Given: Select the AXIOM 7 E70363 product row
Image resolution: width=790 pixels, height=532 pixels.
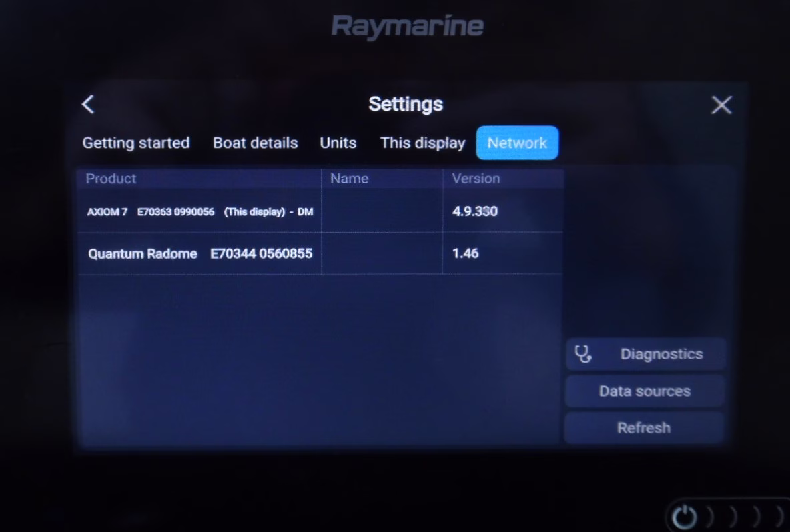Looking at the screenshot, I should 320,211.
